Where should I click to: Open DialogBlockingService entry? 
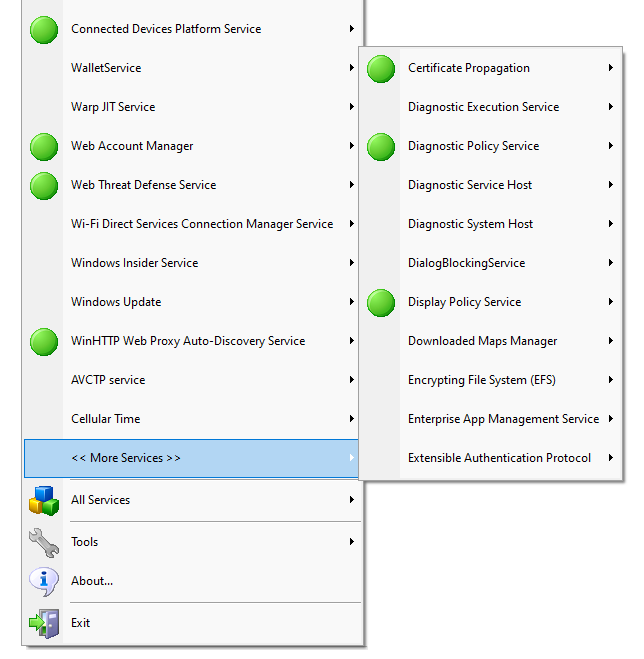[490, 263]
